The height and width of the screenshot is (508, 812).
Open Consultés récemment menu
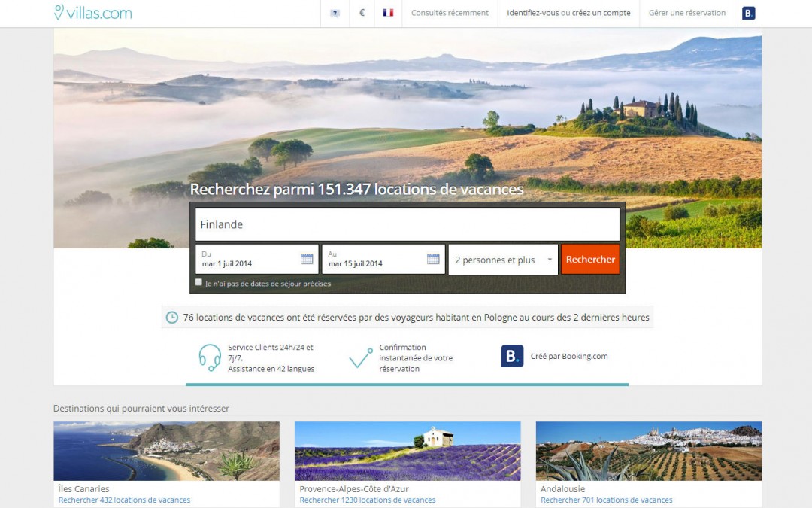coord(450,13)
